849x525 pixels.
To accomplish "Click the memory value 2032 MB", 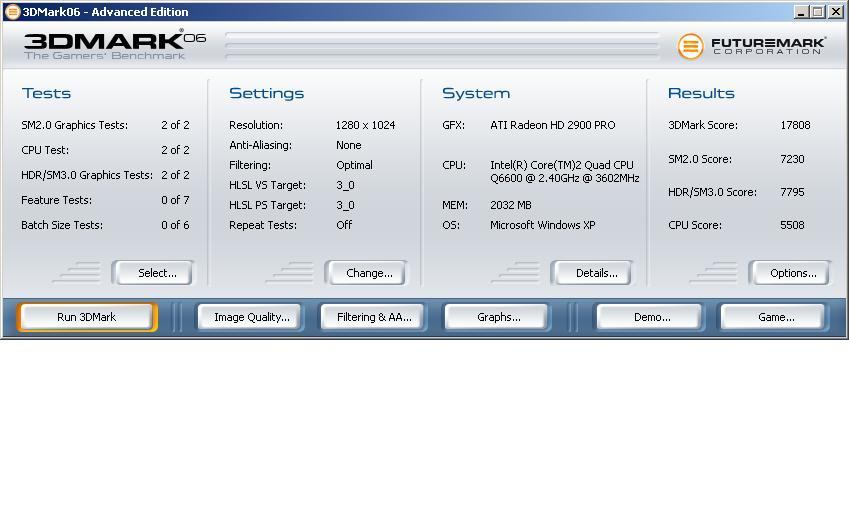I will [x=511, y=205].
